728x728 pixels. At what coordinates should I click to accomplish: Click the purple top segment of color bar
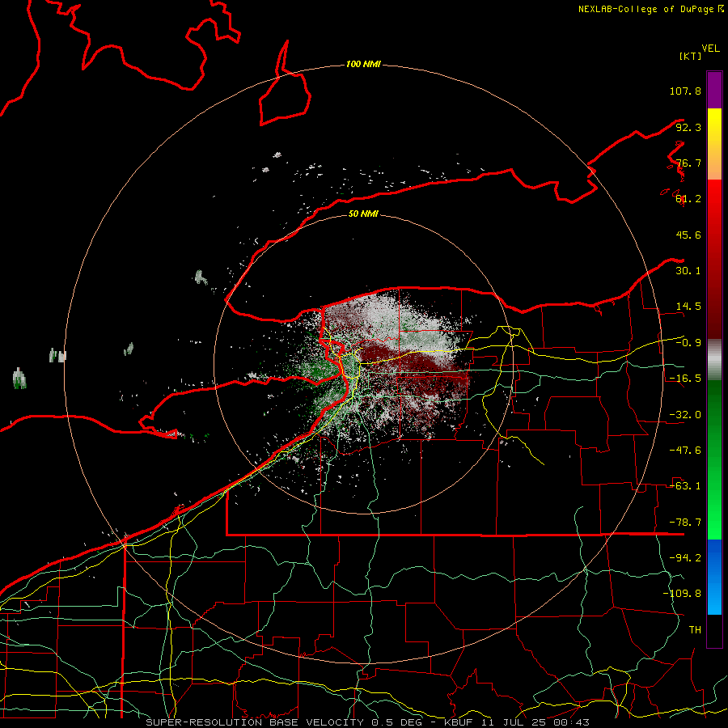(714, 90)
